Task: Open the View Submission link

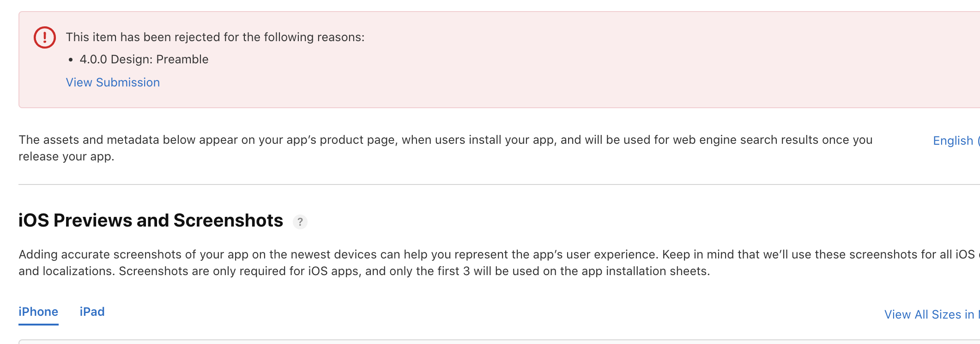Action: point(113,82)
